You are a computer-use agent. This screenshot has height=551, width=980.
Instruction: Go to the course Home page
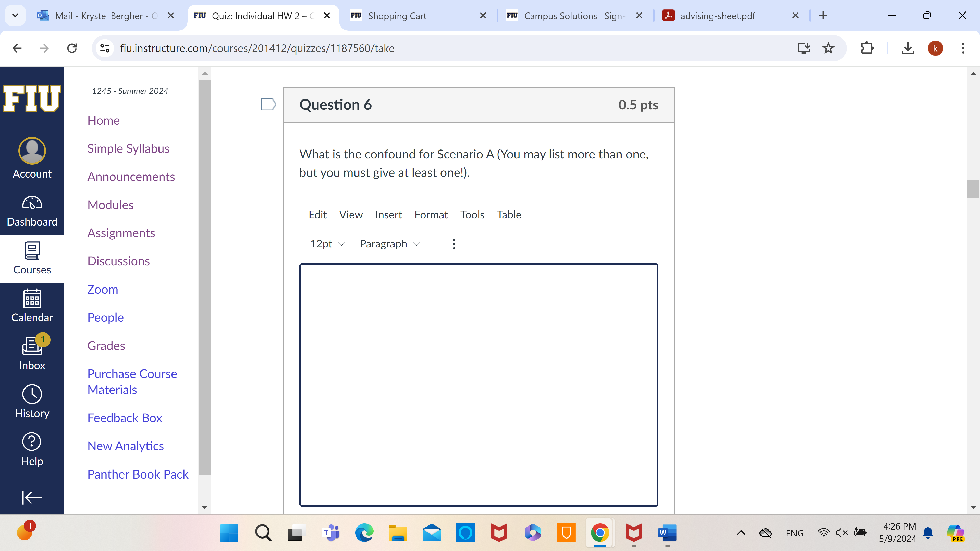[103, 121]
